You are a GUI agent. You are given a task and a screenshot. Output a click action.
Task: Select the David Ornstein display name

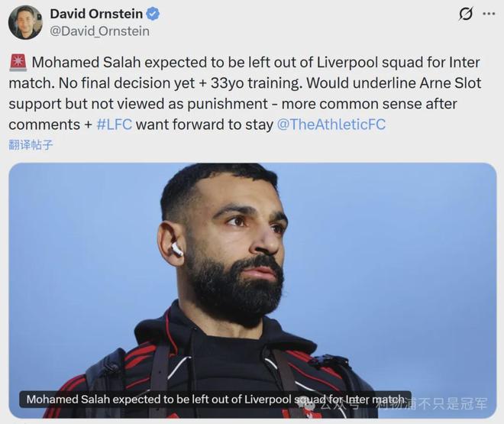click(96, 14)
